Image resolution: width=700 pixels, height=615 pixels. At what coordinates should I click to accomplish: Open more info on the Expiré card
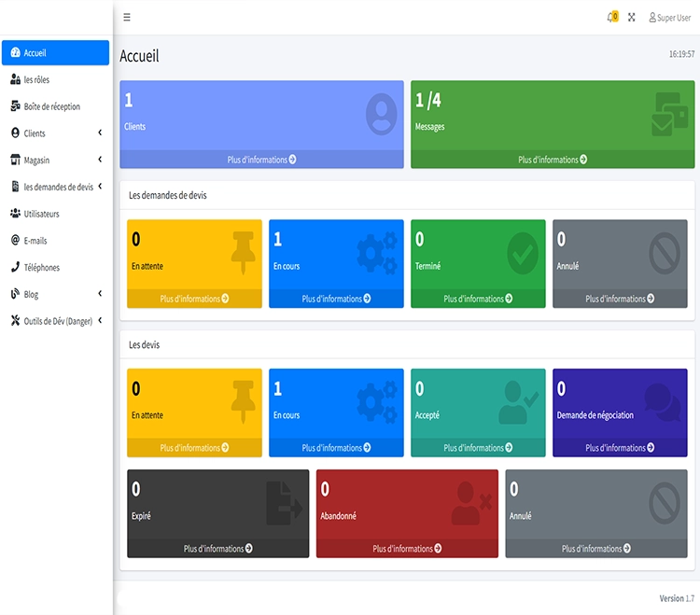pos(217,549)
